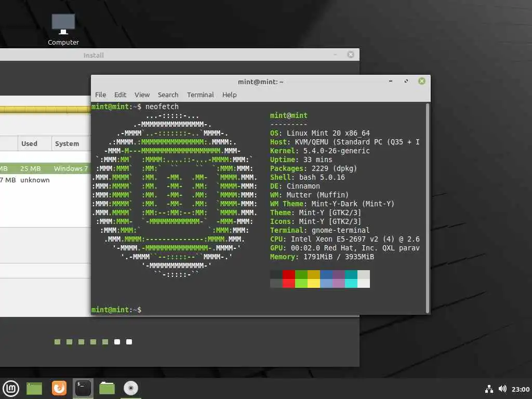The image size is (532, 399).
Task: Open the Linux Mint start menu
Action: point(11,389)
